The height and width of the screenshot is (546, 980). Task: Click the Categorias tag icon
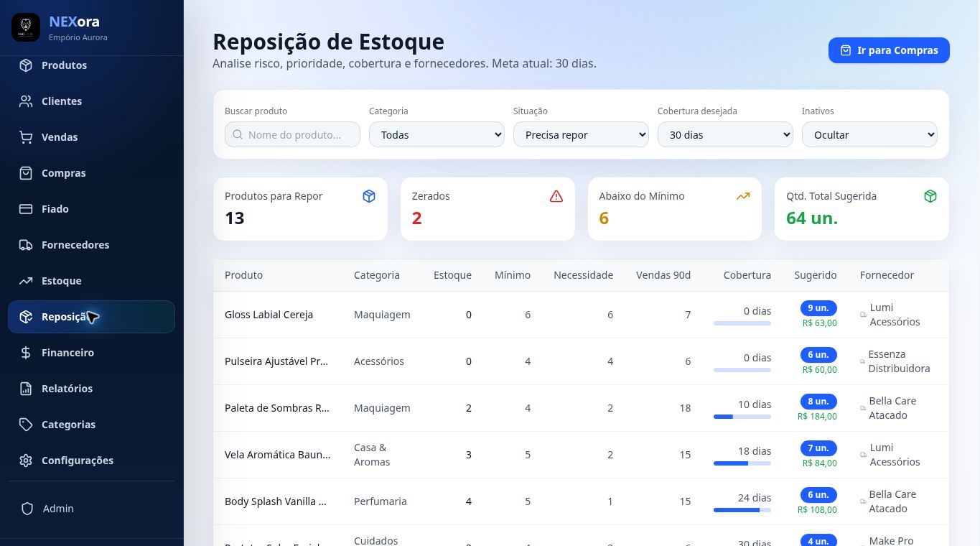click(x=26, y=425)
